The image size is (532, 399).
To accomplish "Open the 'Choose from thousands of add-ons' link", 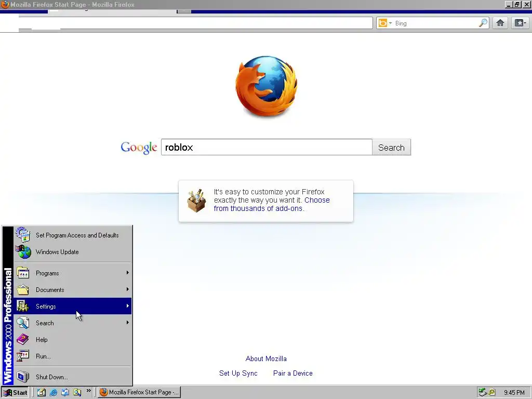I will 272,204.
